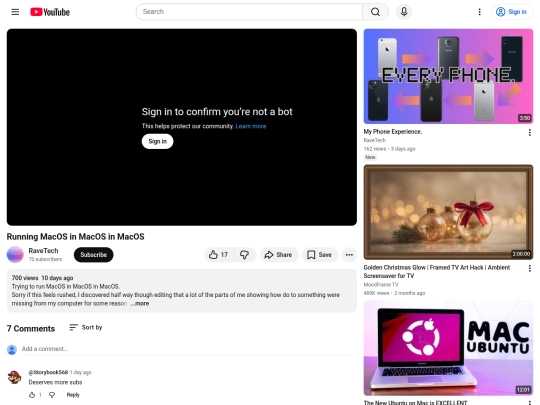540x405 pixels.
Task: Open RaveTech channel avatar
Action: click(x=15, y=255)
